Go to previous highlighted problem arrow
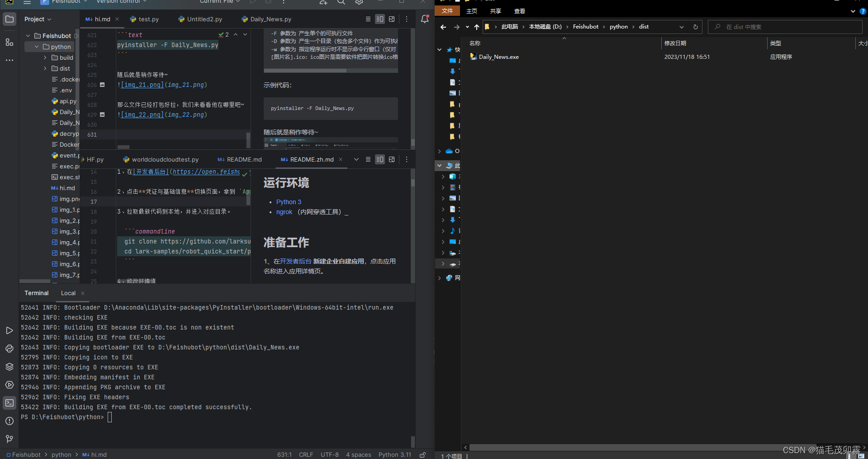The height and width of the screenshot is (459, 868). pos(236,34)
